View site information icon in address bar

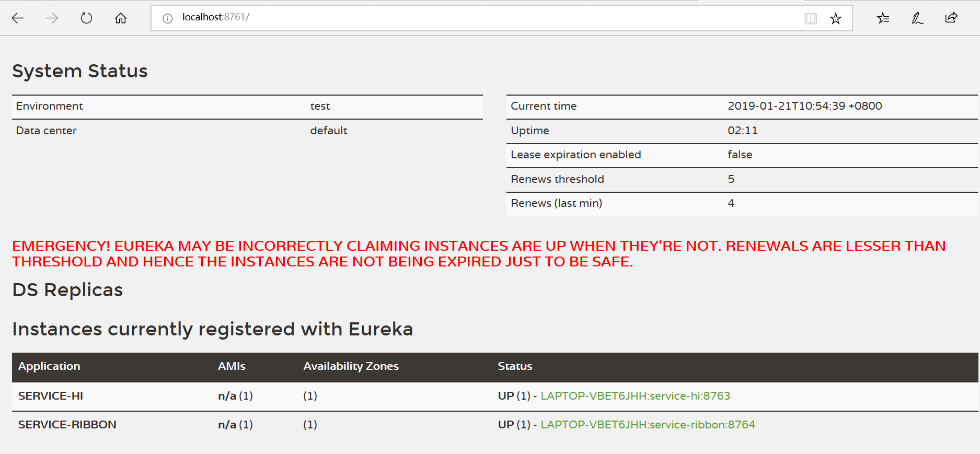click(168, 18)
